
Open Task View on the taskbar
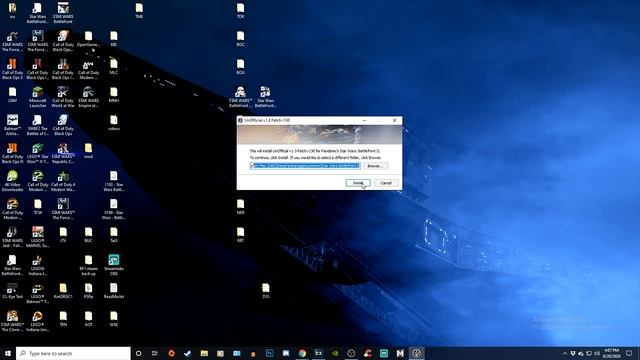coord(155,353)
